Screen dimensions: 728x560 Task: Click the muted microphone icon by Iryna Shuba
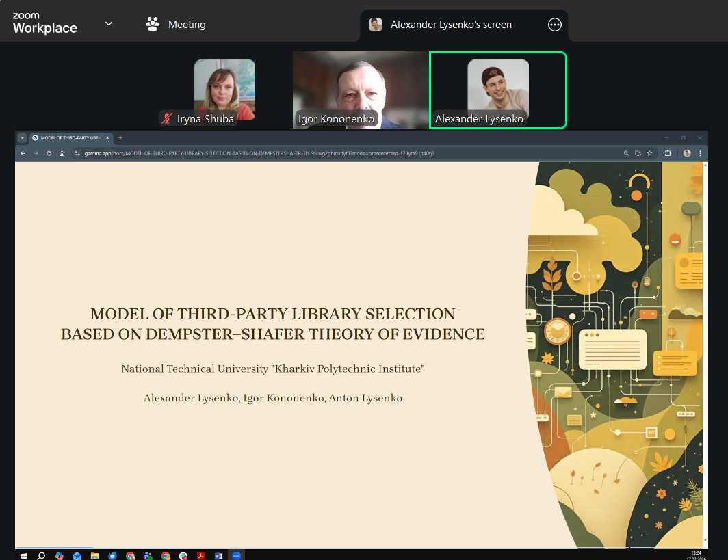point(166,119)
